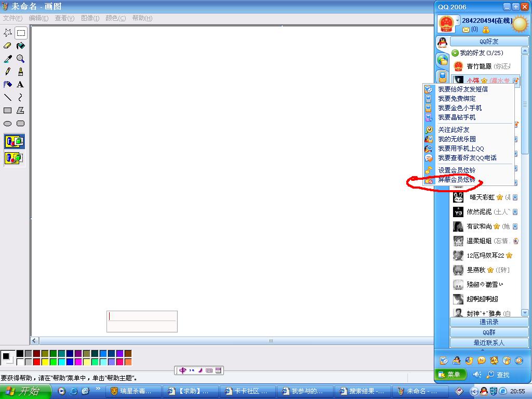The image size is (532, 399).
Task: Choose the Airbrush spray tool
Action: pos(8,85)
